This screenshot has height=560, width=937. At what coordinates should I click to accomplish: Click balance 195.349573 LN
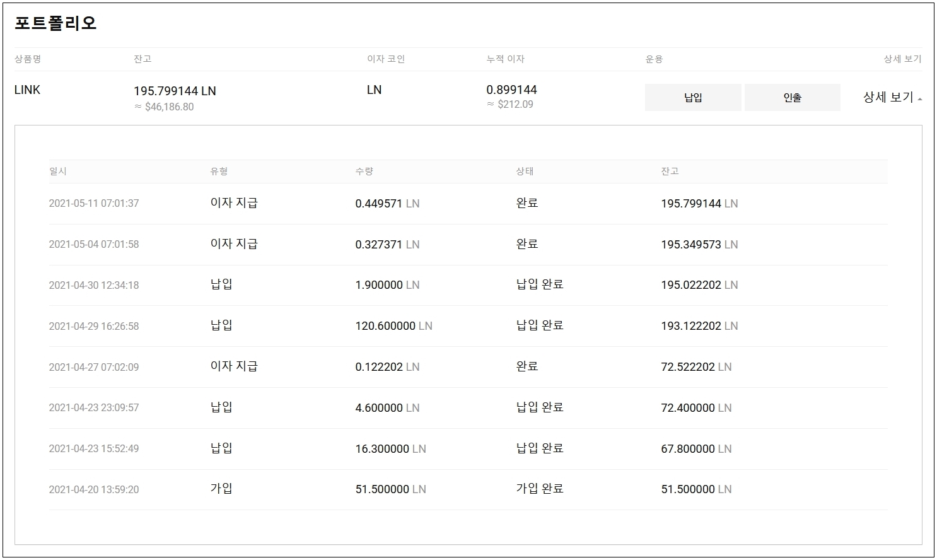point(699,245)
